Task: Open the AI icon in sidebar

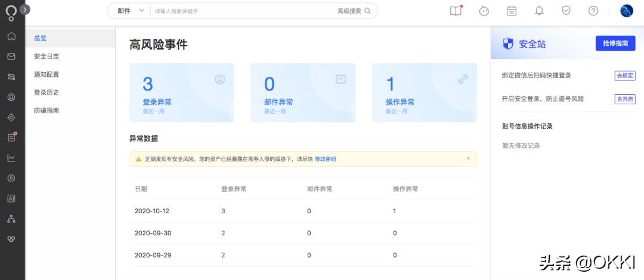Action: (x=11, y=198)
